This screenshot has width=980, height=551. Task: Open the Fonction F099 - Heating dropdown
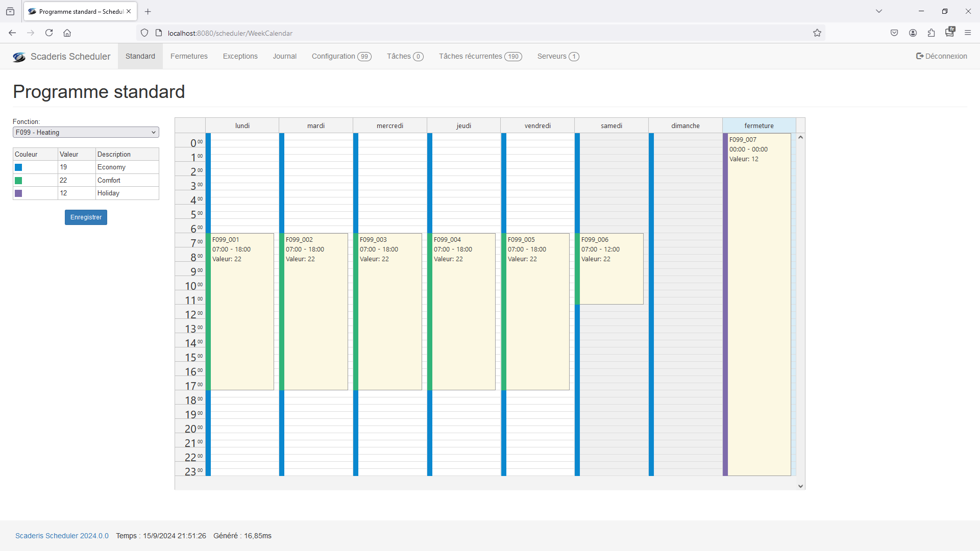pyautogui.click(x=86, y=133)
